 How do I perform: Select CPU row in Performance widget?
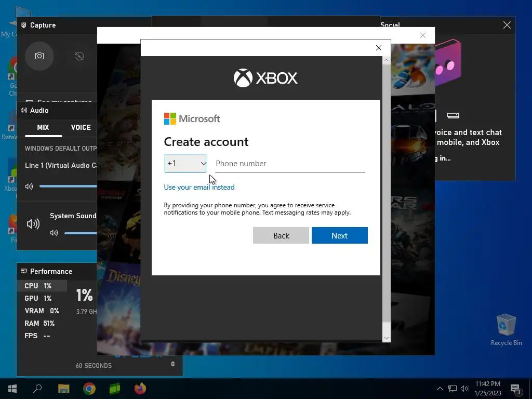point(42,286)
